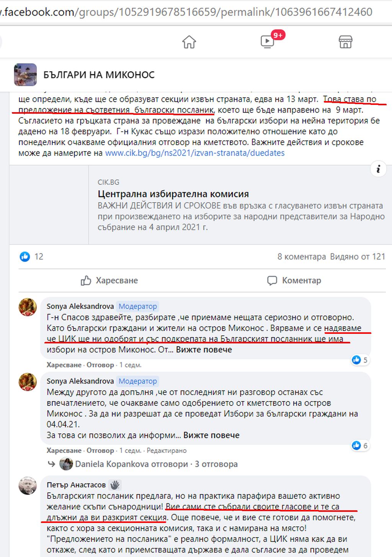Click Харесване under Sonya's second comment
392x557 pixels.
coord(64,451)
